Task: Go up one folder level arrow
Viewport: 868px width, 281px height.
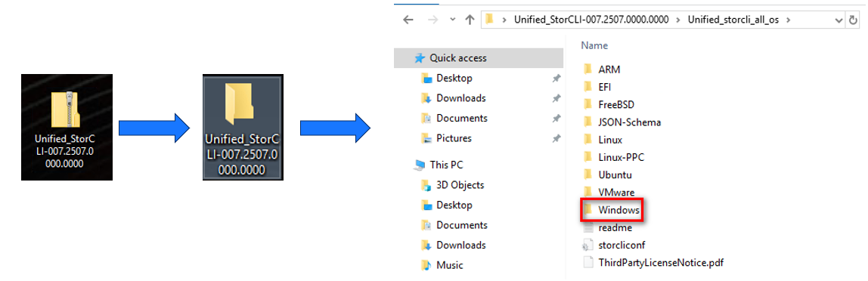Action: [470, 20]
